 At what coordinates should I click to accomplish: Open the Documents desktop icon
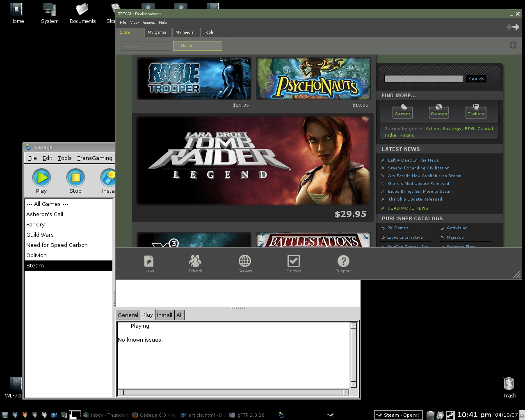[82, 9]
